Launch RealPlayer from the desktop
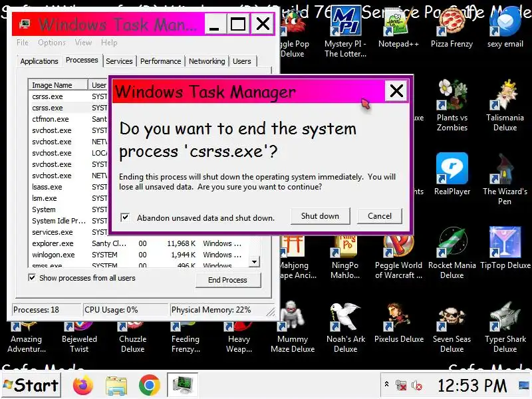Viewport: 532px width, 399px height. pyautogui.click(x=452, y=174)
